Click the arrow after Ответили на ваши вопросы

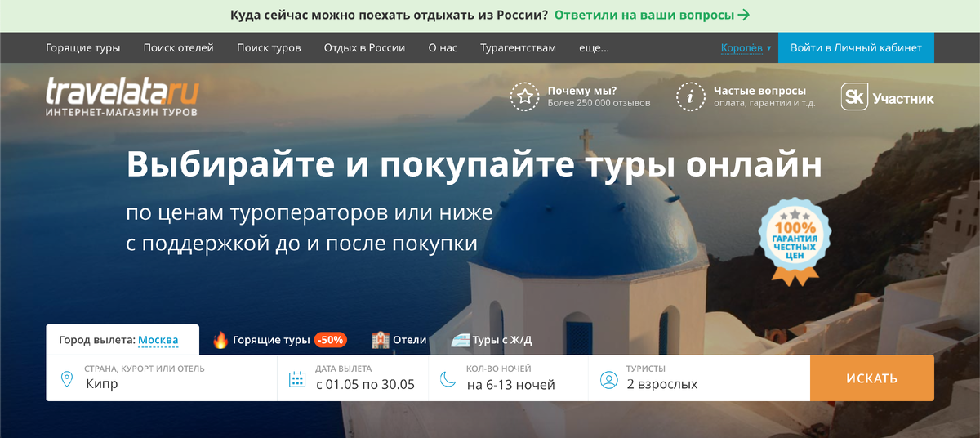(743, 15)
